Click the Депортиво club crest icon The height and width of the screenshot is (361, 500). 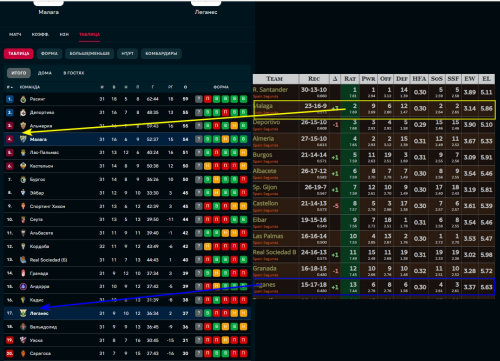pos(23,112)
